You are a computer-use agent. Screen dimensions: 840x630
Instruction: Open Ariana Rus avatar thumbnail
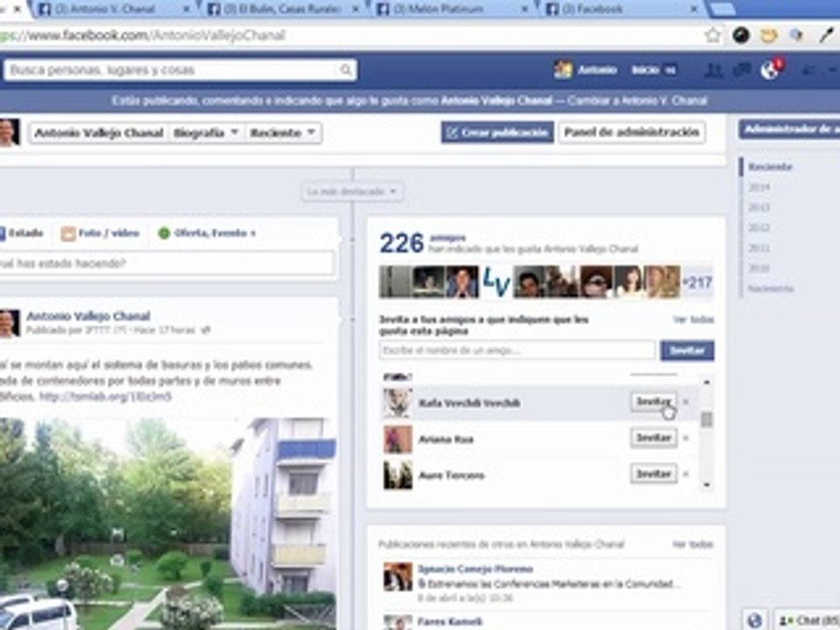pyautogui.click(x=397, y=438)
